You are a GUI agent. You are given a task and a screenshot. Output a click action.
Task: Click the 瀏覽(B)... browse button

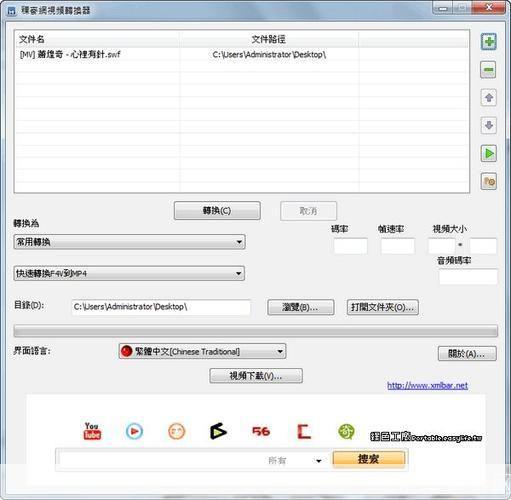coord(300,307)
